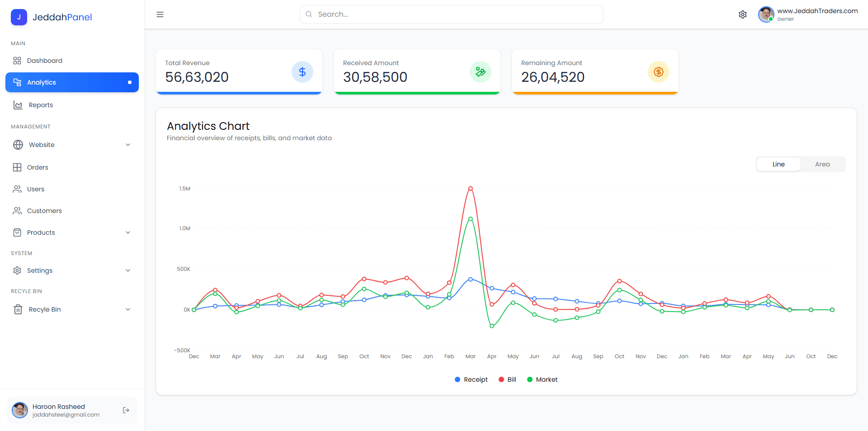Screen dimensions: 868x431
Task: Click the owner profile avatar in header
Action: 766,14
